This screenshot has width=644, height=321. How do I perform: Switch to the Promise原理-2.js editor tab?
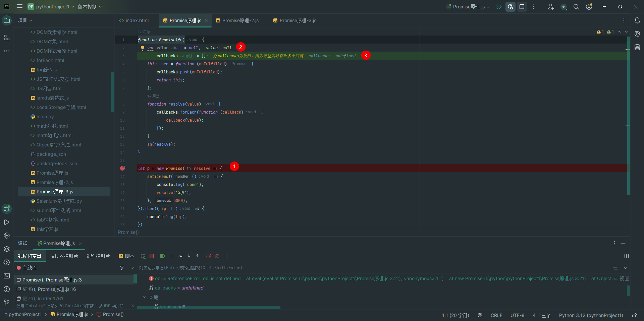click(x=237, y=20)
